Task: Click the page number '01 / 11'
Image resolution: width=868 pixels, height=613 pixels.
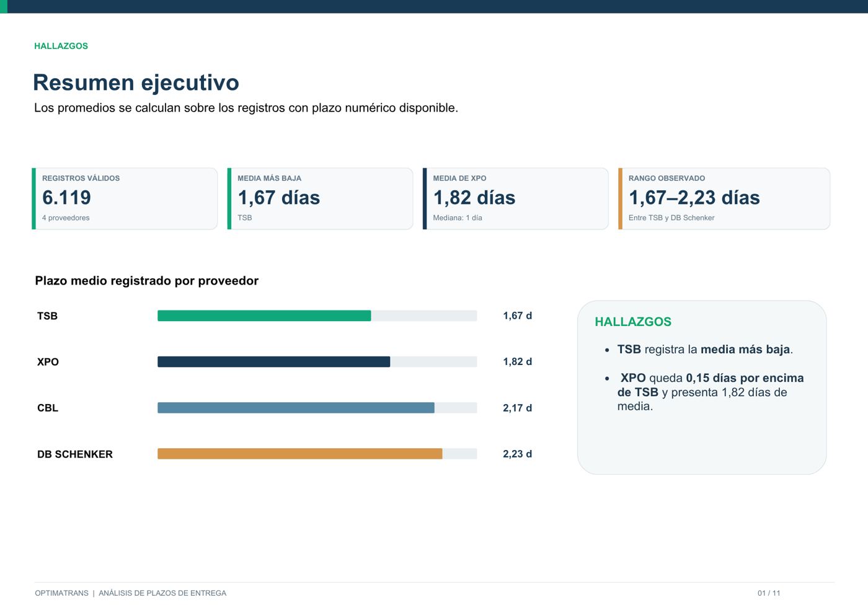Action: 769,593
